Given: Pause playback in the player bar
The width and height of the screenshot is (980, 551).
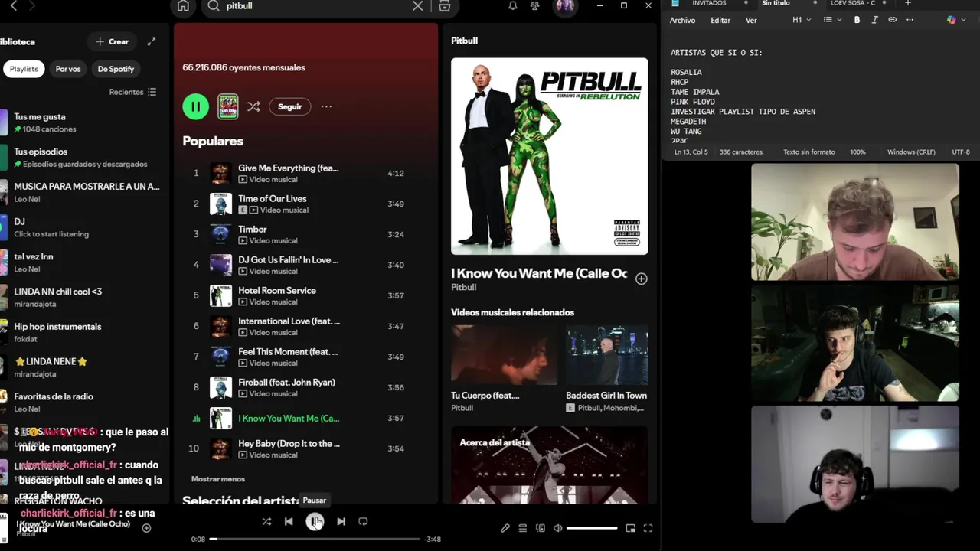Looking at the screenshot, I should coord(315,521).
